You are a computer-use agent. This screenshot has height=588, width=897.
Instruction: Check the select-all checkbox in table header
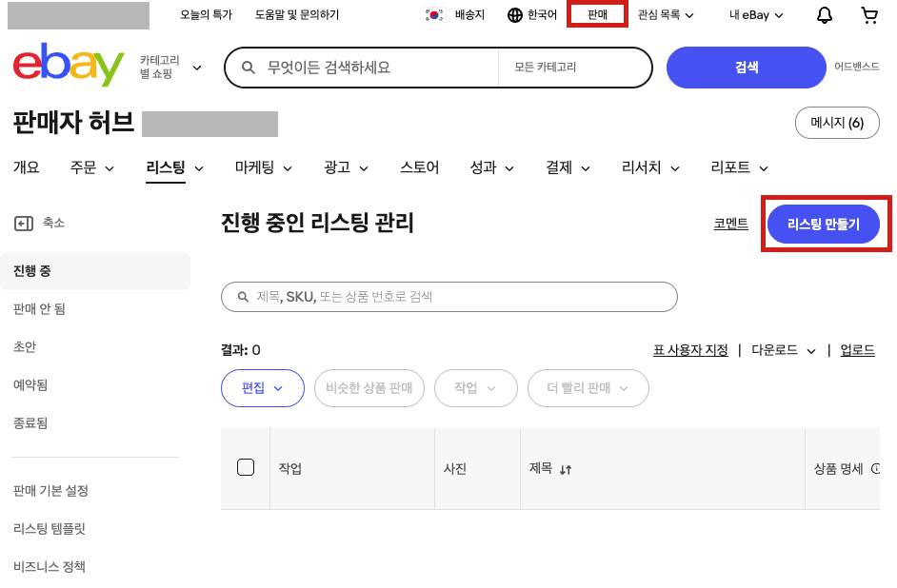pos(246,467)
